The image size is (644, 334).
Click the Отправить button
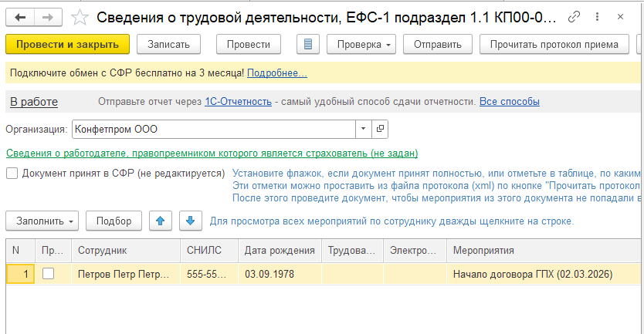click(437, 44)
